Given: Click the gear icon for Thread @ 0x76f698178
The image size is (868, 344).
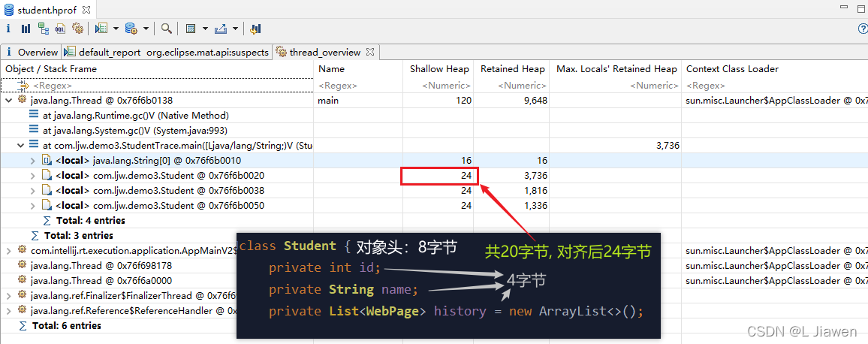Looking at the screenshot, I should point(22,265).
